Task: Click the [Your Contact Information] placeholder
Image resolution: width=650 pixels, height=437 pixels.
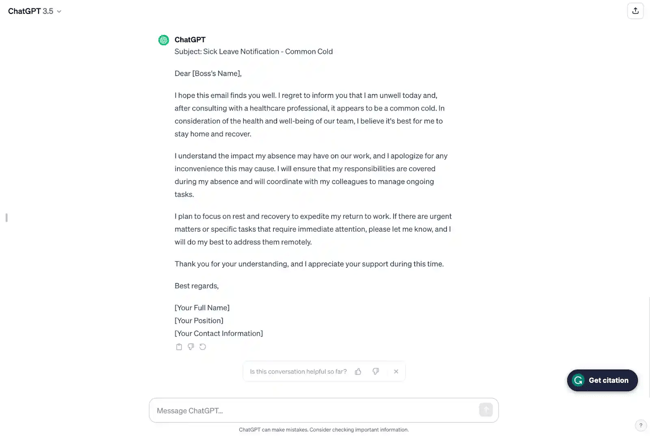Action: click(218, 334)
